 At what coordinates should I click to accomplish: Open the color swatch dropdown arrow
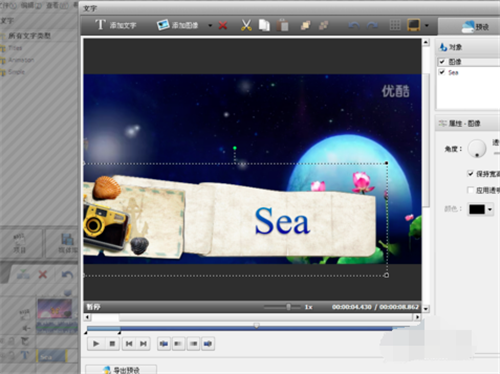[x=490, y=209]
